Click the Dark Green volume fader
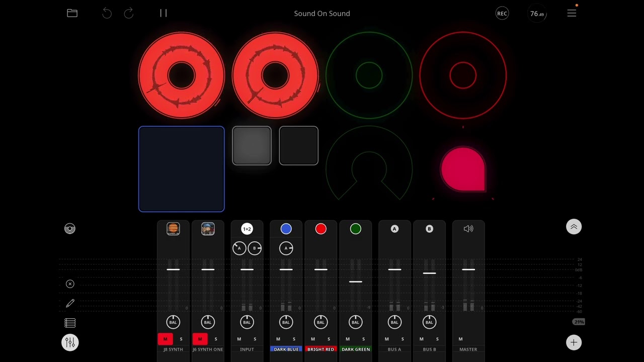644x362 pixels. click(356, 282)
